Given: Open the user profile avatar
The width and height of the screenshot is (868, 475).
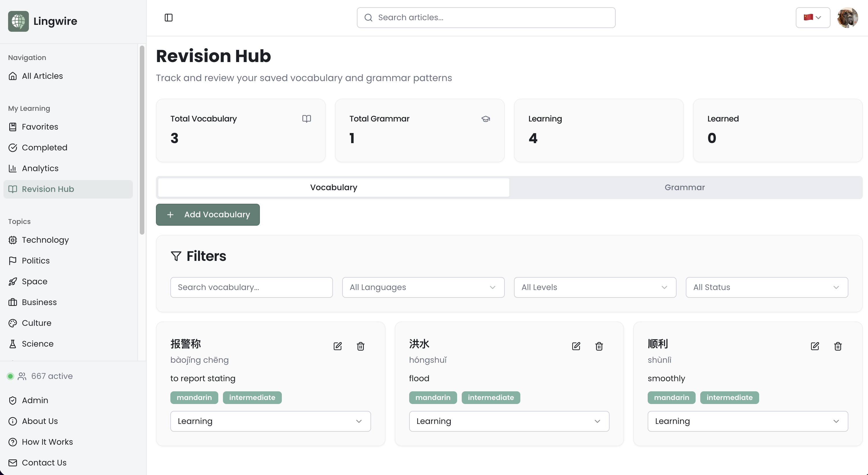Looking at the screenshot, I should click(x=847, y=18).
